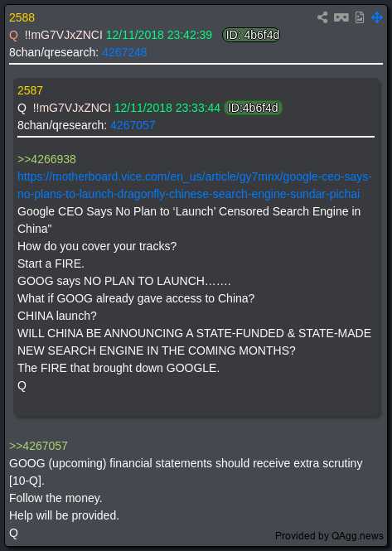Click the share icon on post 2588

[322, 17]
